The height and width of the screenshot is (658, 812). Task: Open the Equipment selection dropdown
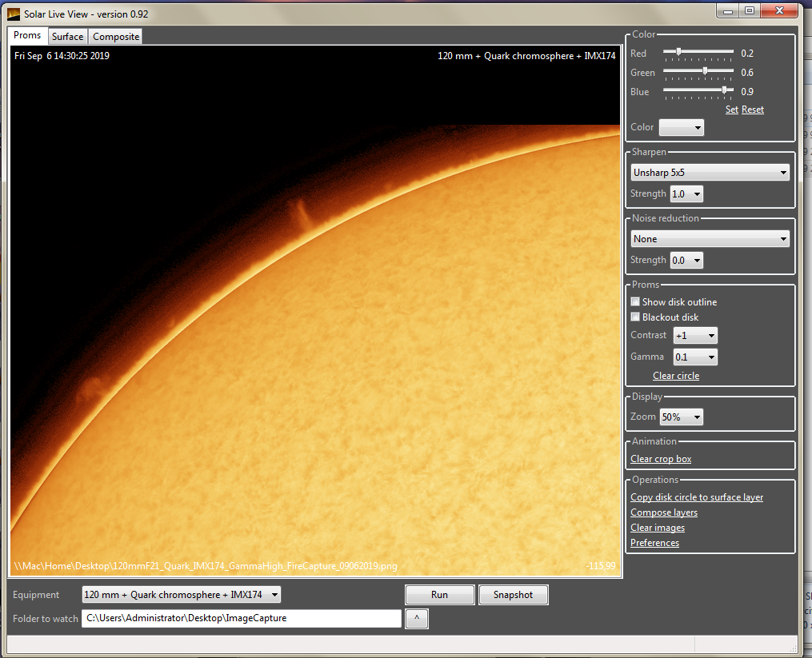coord(182,594)
